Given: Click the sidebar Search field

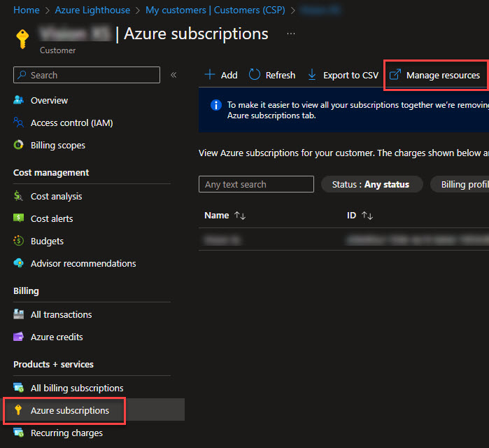Looking at the screenshot, I should (x=87, y=75).
